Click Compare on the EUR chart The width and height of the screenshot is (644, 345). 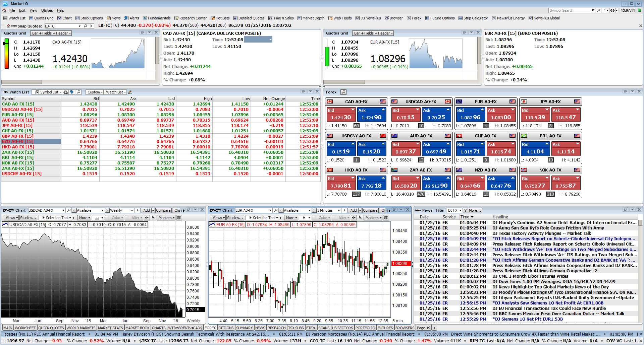pyautogui.click(x=370, y=210)
